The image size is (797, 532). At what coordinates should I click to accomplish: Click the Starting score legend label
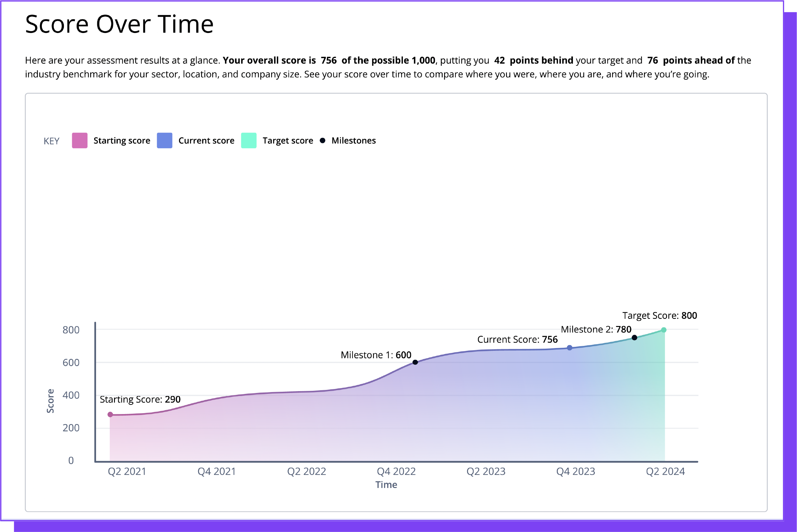(x=122, y=141)
